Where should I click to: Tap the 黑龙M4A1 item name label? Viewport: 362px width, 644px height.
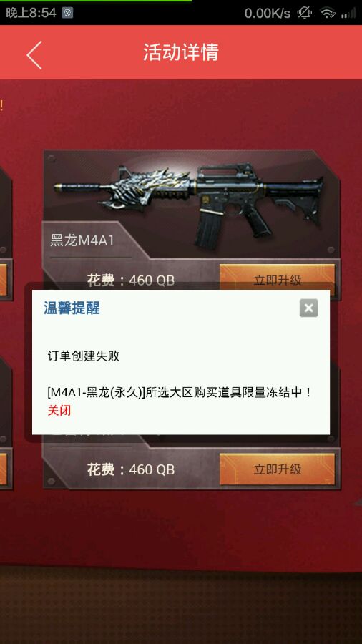click(82, 240)
